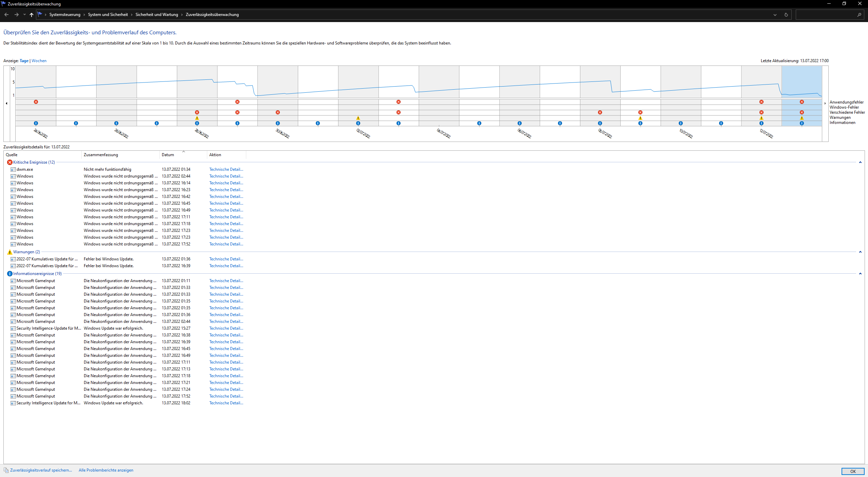Click the back navigation arrow

[6, 15]
